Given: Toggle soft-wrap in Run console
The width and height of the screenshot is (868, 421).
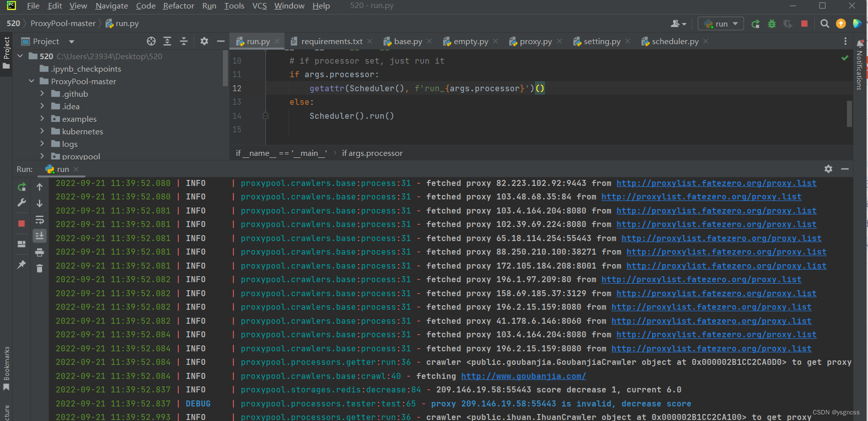Looking at the screenshot, I should click(40, 220).
